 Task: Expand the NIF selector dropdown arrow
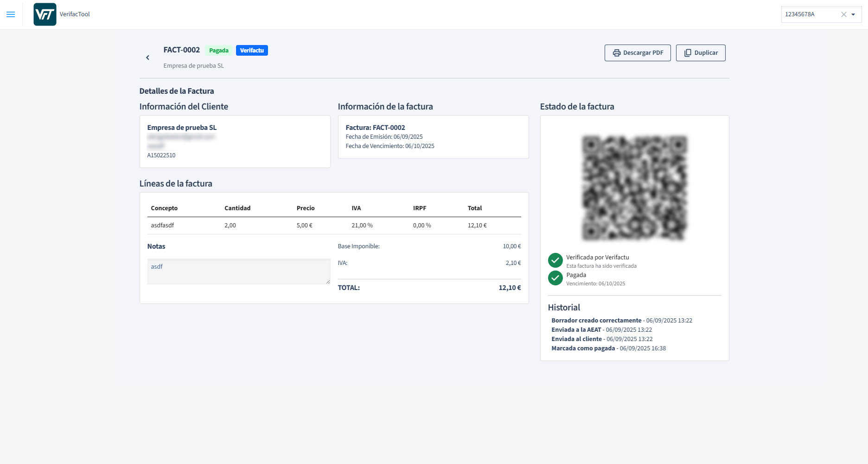tap(853, 14)
